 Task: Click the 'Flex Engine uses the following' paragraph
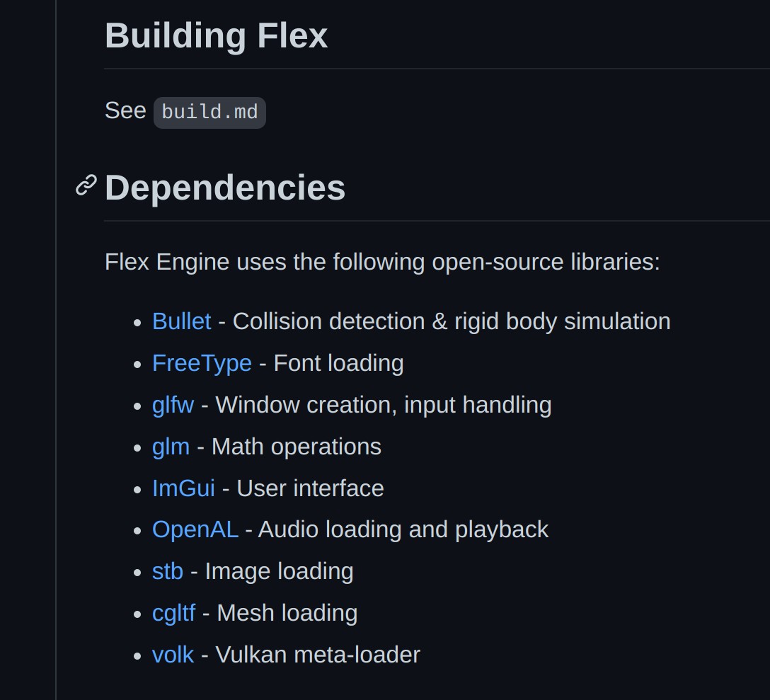[383, 262]
